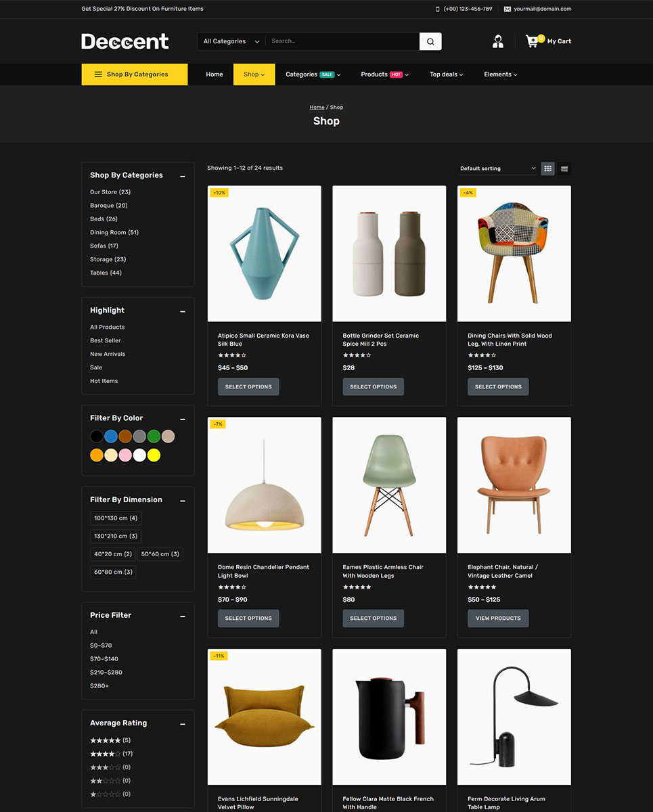Screen dimensions: 653x812
Task: Switch to list view layout
Action: pos(564,168)
